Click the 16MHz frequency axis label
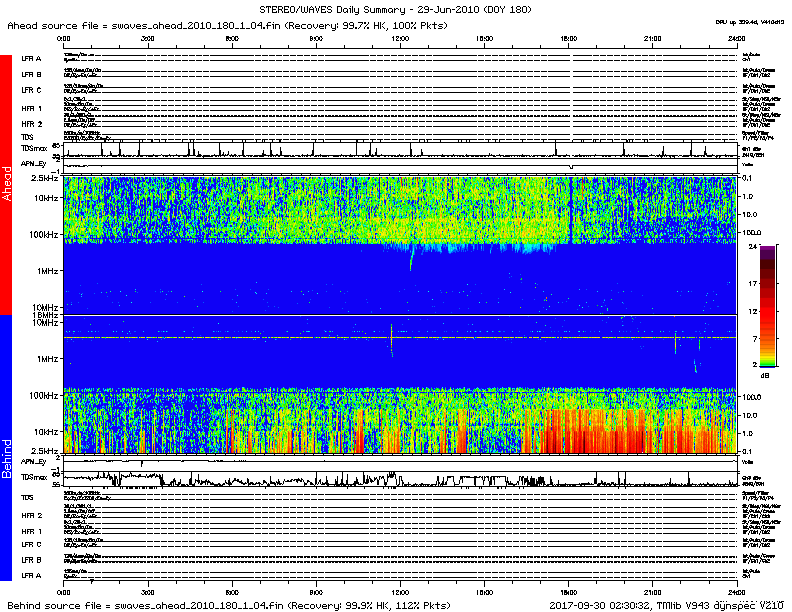This screenshot has height=612, width=792. [44, 315]
